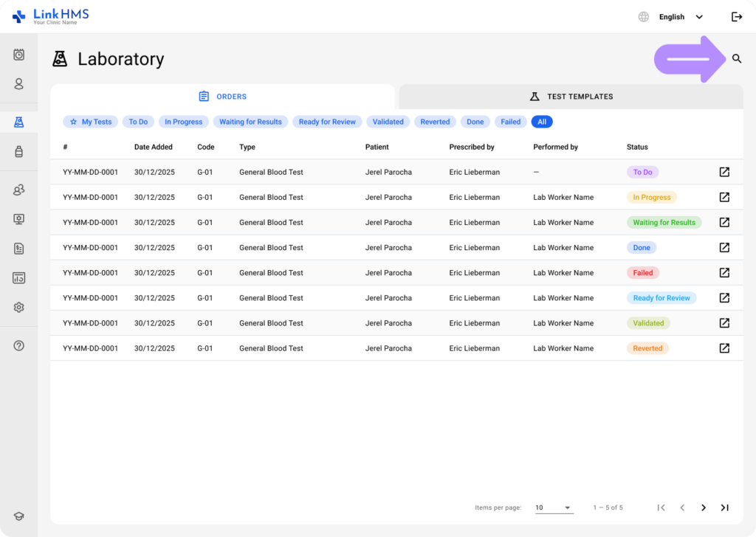Switch to the Test Templates tab
Viewport: 756px width, 537px height.
571,97
